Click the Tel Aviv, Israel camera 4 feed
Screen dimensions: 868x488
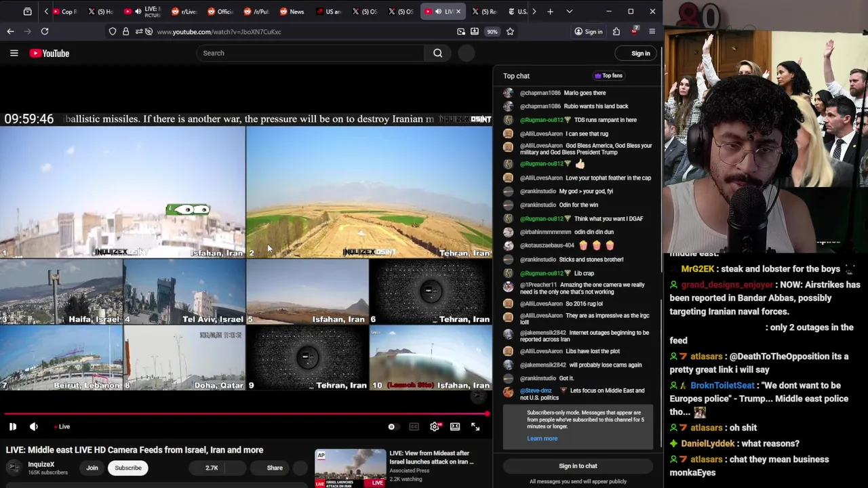[x=184, y=292]
